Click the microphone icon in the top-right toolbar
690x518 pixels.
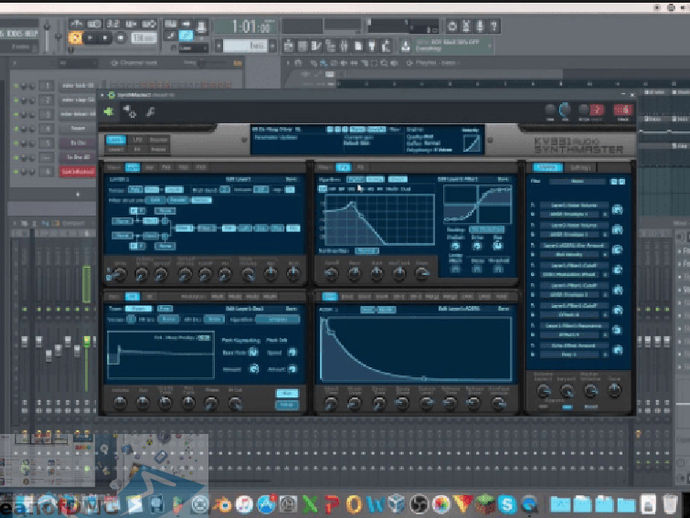pos(480,26)
